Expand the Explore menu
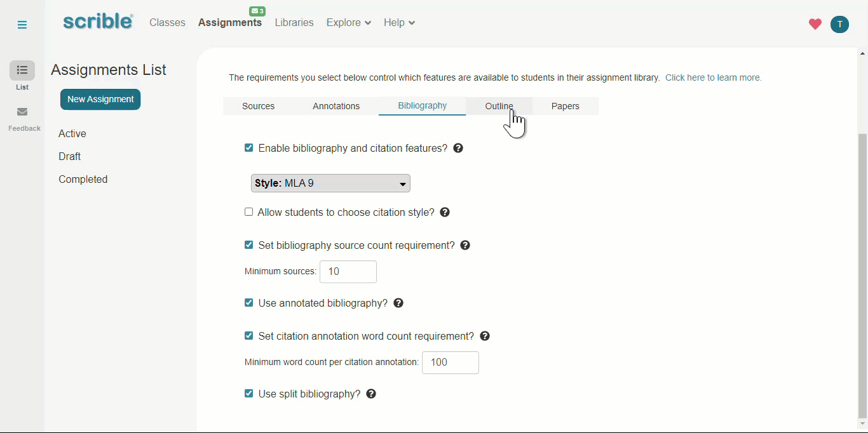This screenshot has width=868, height=433. (348, 22)
